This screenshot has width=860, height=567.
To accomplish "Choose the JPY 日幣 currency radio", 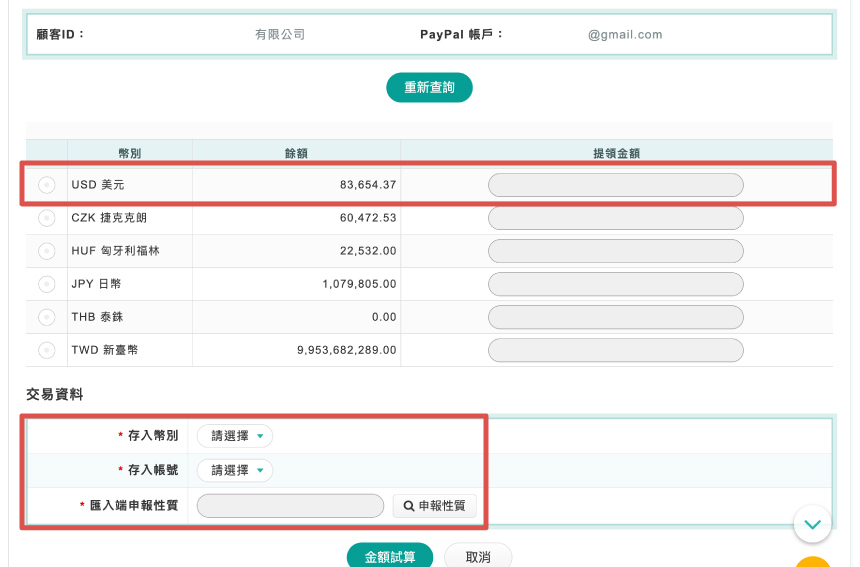I will (x=47, y=284).
